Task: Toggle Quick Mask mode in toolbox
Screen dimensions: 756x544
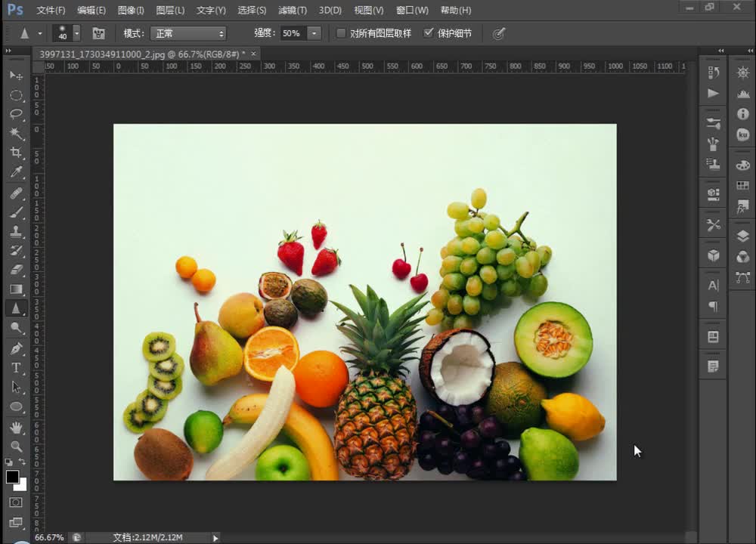Action: (x=16, y=502)
